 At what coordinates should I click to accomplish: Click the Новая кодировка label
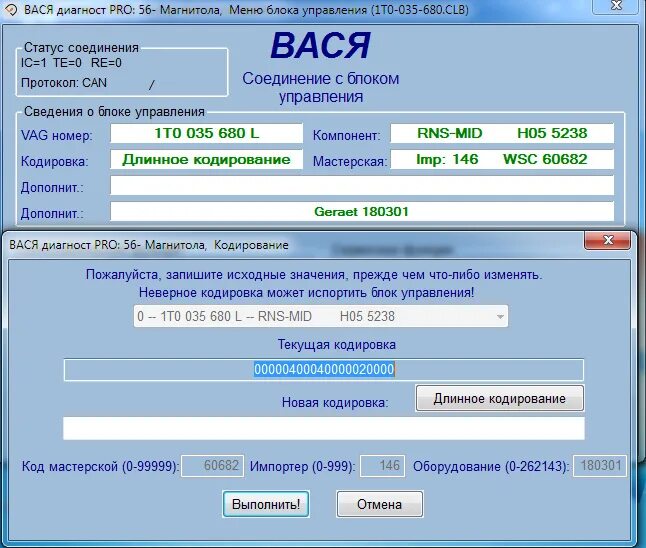[x=335, y=402]
